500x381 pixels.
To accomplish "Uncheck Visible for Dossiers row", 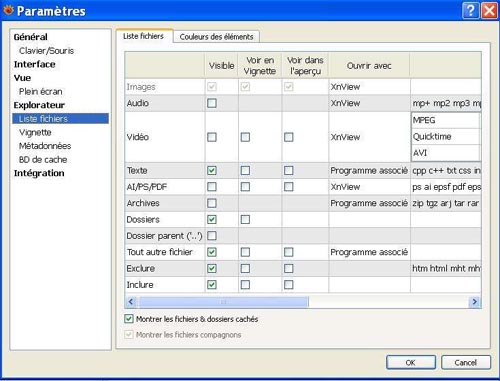I will pos(212,219).
